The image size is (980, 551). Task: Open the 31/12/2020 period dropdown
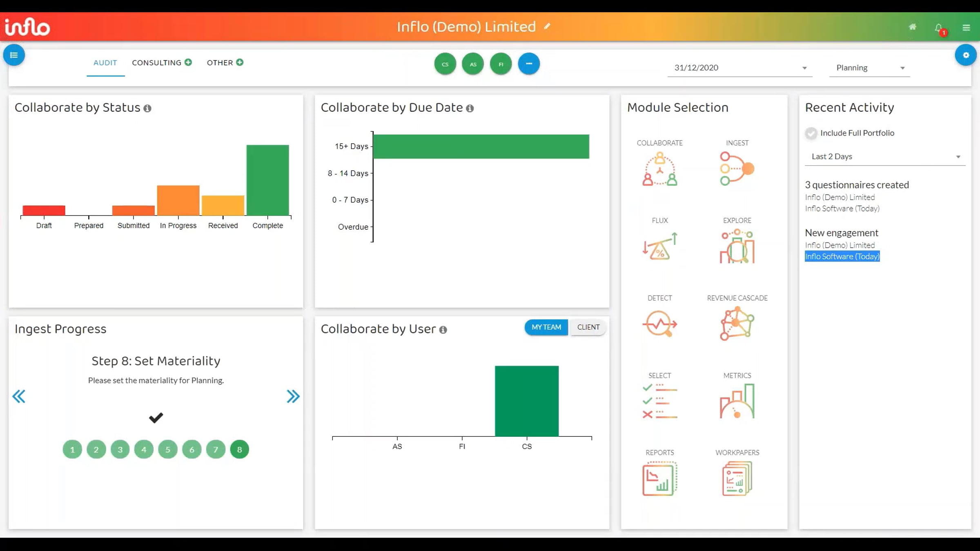pos(739,68)
